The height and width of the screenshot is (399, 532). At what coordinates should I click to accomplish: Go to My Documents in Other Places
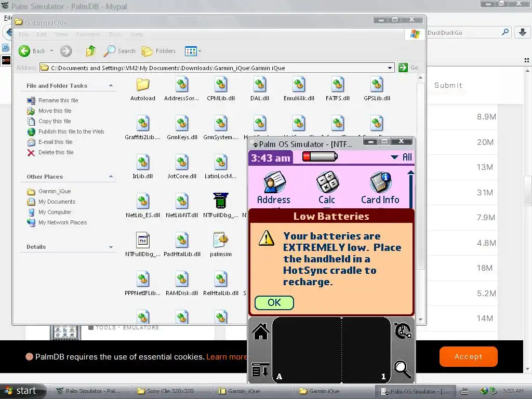pyautogui.click(x=57, y=202)
